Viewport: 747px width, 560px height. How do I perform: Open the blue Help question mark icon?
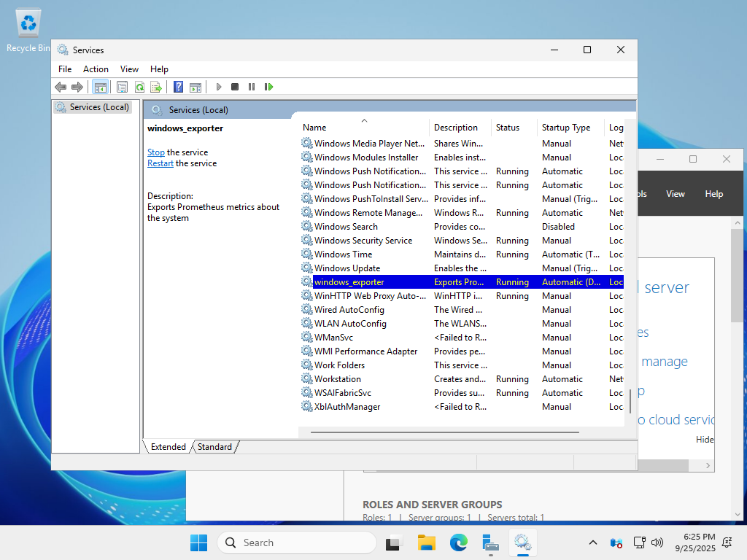(x=178, y=87)
